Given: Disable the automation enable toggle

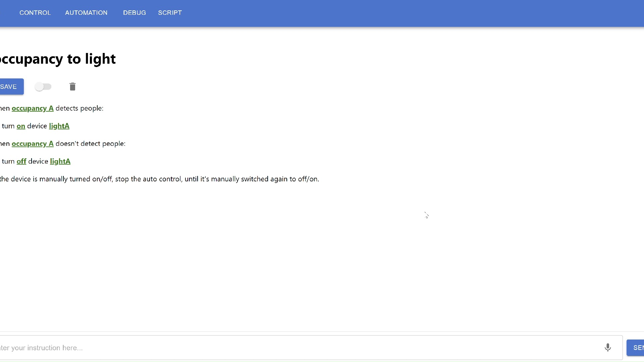Looking at the screenshot, I should (43, 86).
